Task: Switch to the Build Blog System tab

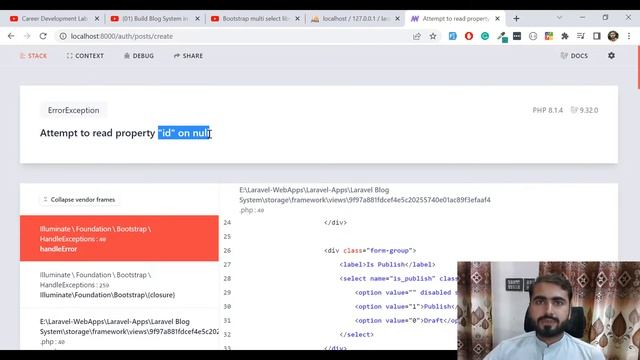Action: pos(155,19)
